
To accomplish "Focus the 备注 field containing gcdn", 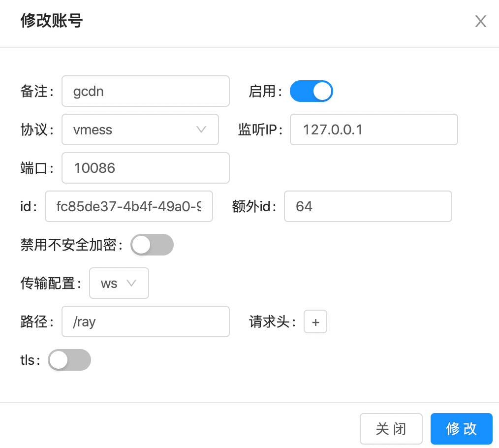I will 145,91.
